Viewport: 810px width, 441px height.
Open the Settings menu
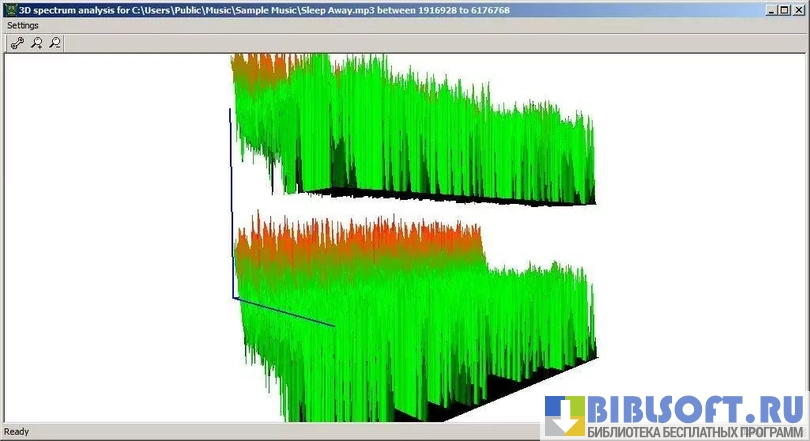pos(23,25)
